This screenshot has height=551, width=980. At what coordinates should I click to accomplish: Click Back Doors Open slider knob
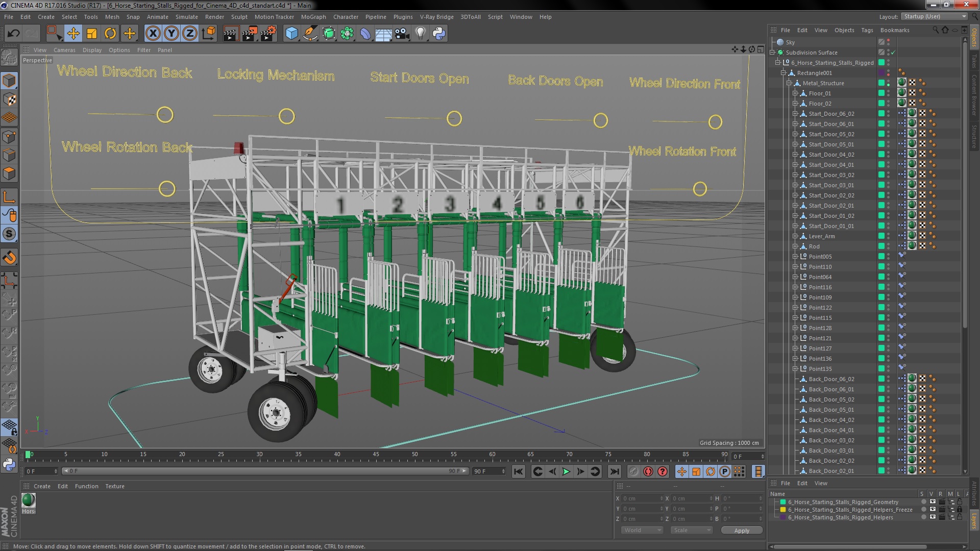pos(600,120)
